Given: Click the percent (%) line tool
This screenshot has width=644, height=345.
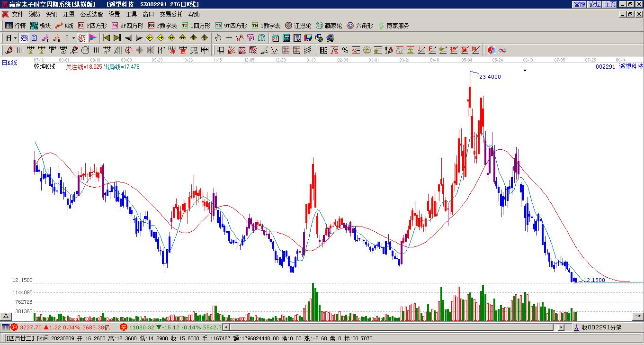Looking at the screenshot, I should [x=345, y=50].
